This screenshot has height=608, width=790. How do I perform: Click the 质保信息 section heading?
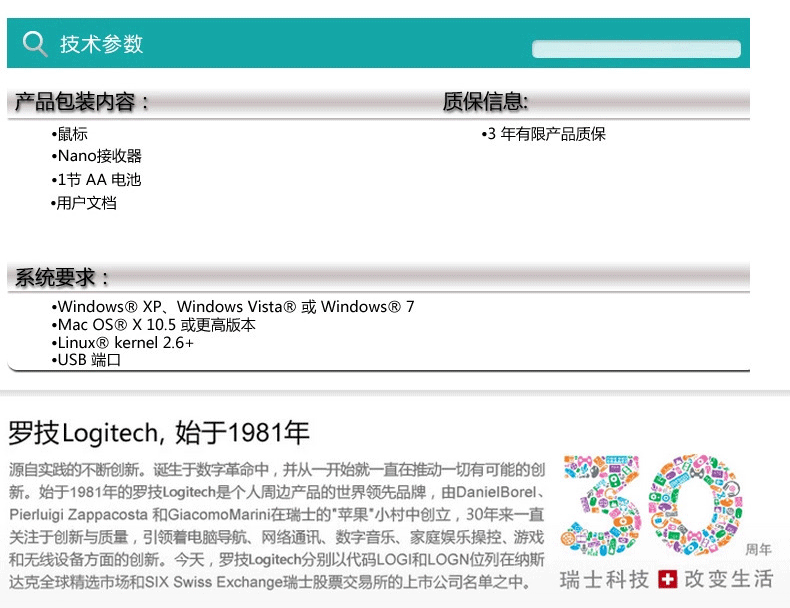tap(485, 102)
